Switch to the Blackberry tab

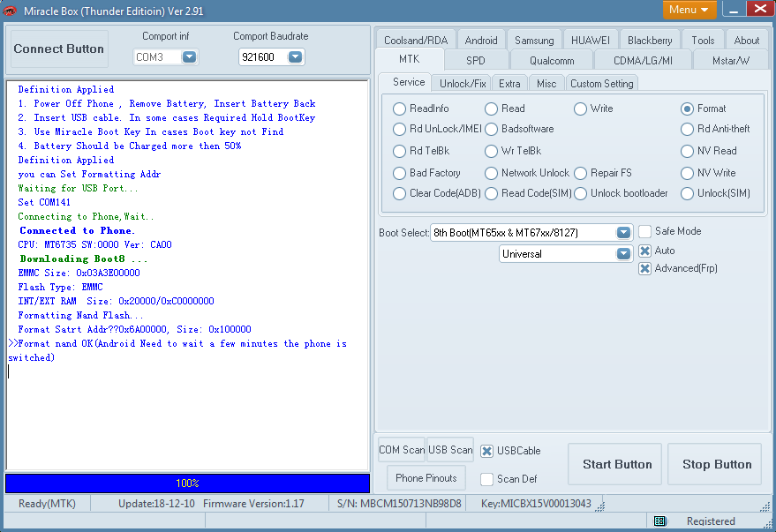point(650,41)
